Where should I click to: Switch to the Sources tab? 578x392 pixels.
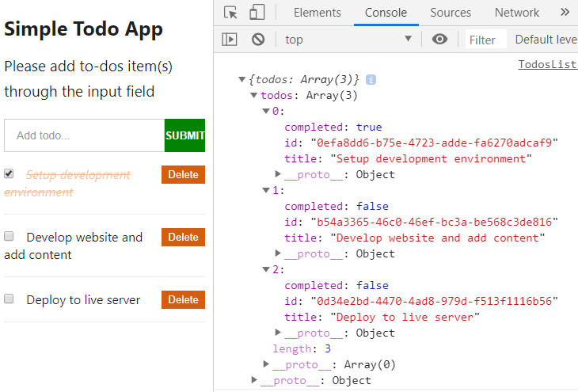451,13
